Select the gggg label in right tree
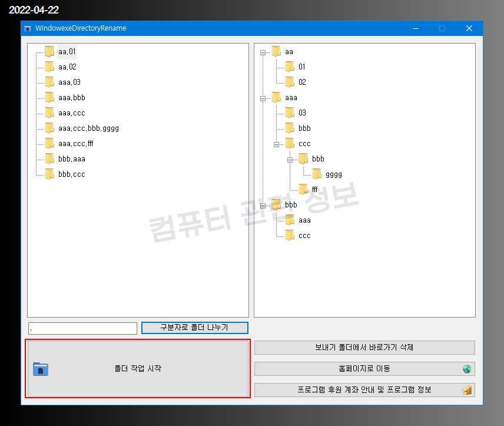Viewport: 504px width, 426px height. tap(334, 174)
